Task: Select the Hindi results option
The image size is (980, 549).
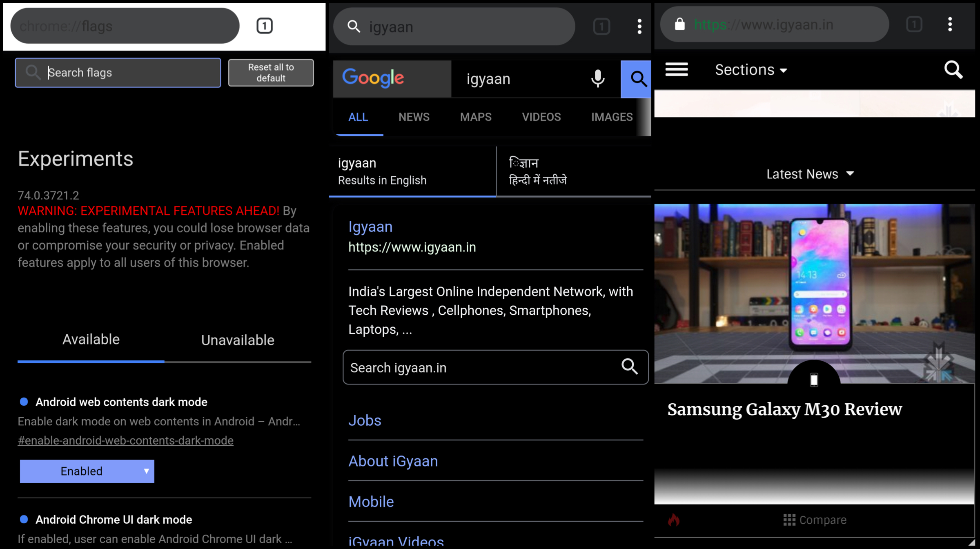Action: [x=537, y=171]
